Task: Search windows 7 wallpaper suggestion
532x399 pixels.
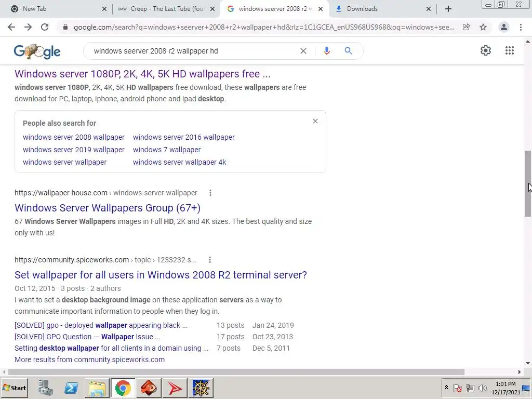Action: 167,150
